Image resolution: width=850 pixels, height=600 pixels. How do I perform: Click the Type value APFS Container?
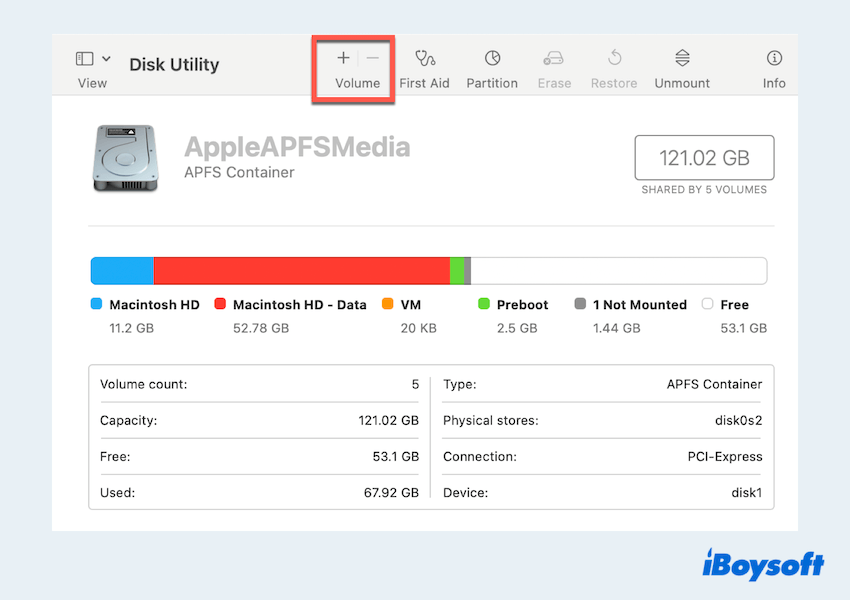point(714,384)
